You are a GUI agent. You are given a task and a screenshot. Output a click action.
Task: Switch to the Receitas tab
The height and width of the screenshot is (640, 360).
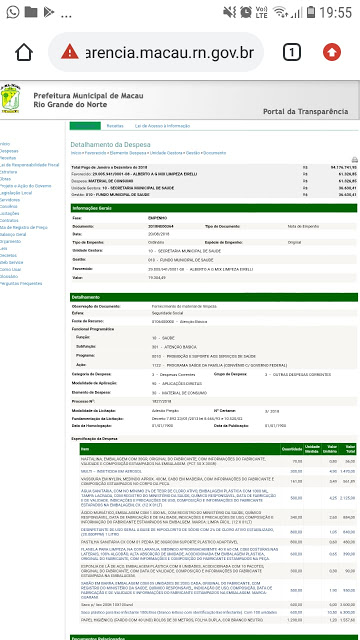pyautogui.click(x=115, y=126)
